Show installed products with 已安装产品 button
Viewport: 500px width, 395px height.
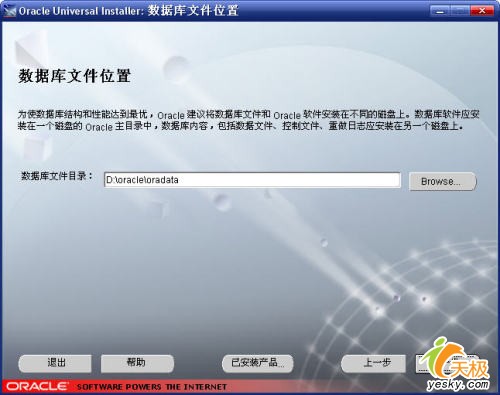click(258, 363)
